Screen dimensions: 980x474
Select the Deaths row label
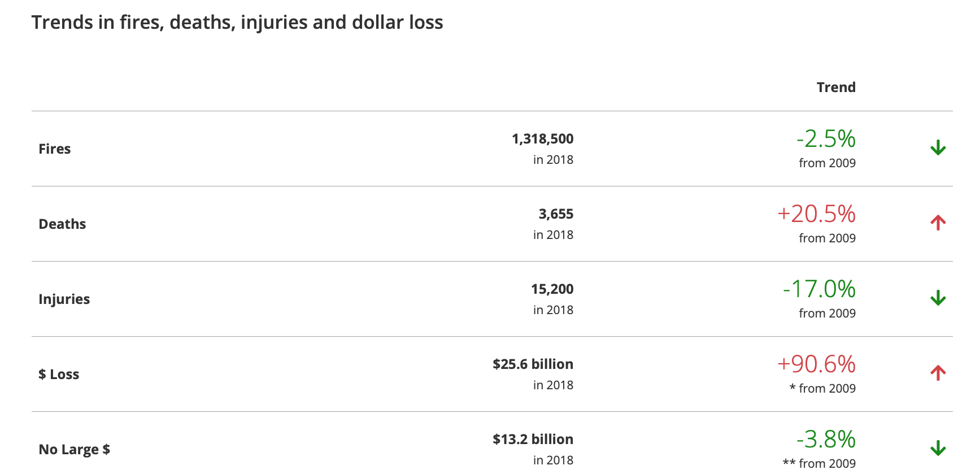click(62, 224)
